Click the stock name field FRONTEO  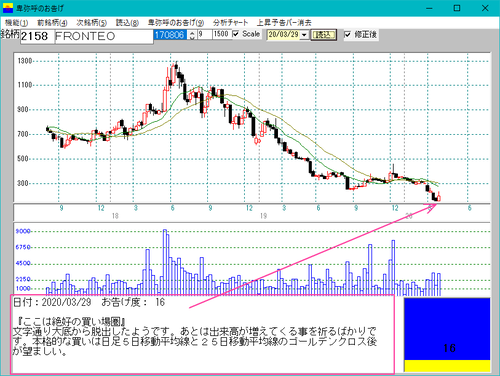click(x=104, y=36)
